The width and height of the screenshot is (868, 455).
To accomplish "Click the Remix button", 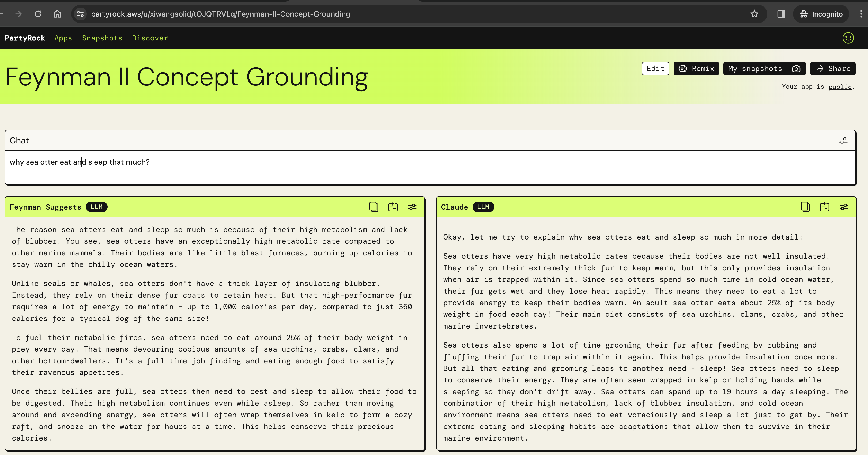I will 696,69.
